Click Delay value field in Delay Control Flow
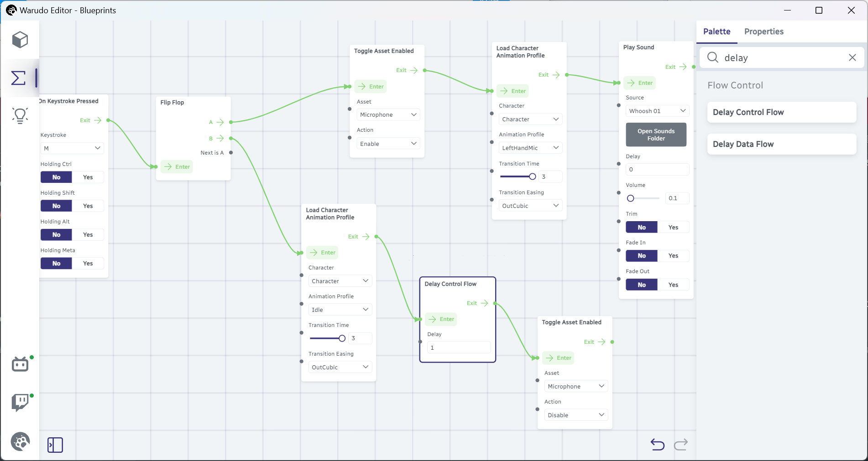 459,347
